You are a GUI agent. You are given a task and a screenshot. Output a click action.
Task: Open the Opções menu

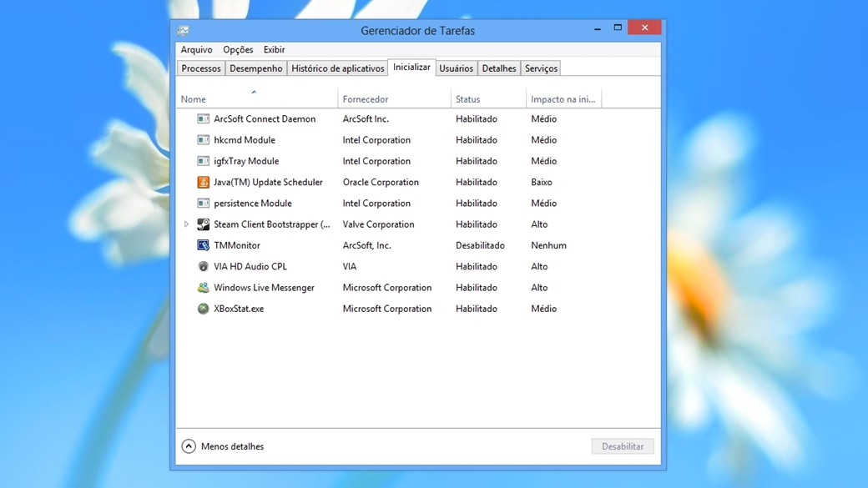click(x=238, y=50)
